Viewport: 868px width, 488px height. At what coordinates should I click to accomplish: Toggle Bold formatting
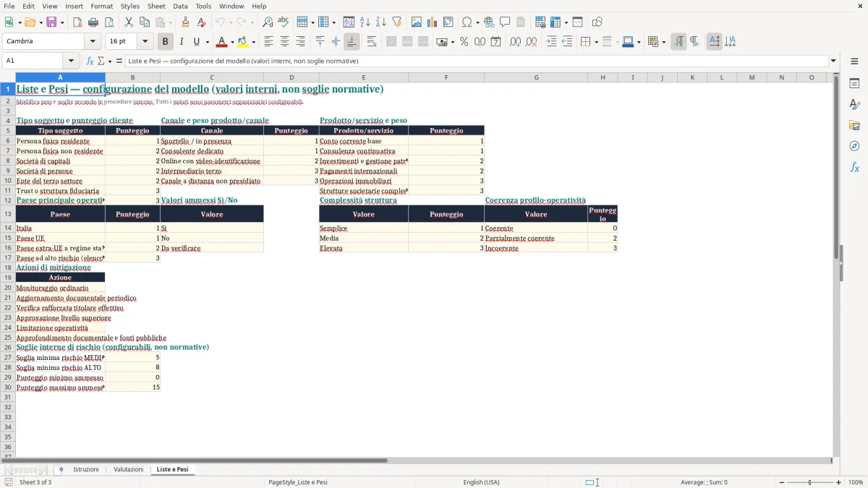(x=165, y=42)
